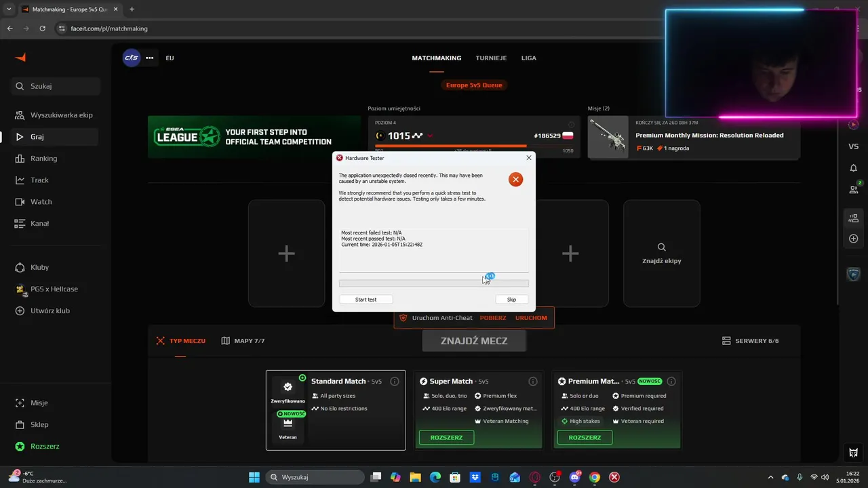Open the ESEA League banner
868x488 pixels.
click(x=254, y=137)
